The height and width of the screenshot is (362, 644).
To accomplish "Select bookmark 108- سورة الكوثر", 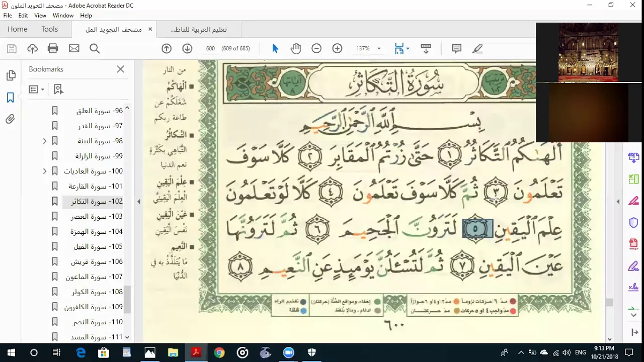I will click(97, 292).
